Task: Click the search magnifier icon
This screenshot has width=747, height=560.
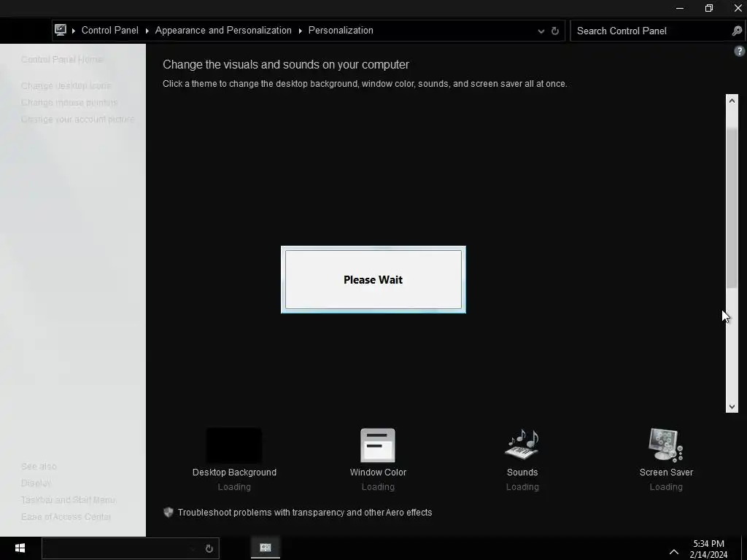Action: click(737, 31)
